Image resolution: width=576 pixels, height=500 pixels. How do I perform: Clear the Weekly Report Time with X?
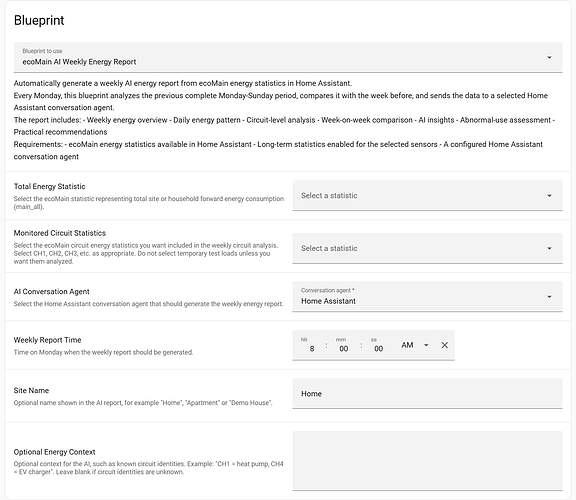444,345
